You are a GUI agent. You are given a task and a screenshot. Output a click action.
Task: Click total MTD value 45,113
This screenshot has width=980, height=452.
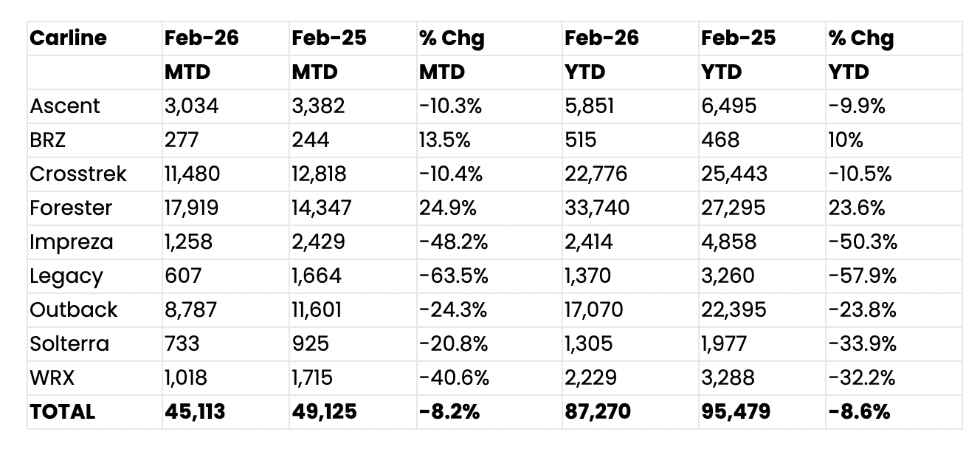tap(195, 411)
